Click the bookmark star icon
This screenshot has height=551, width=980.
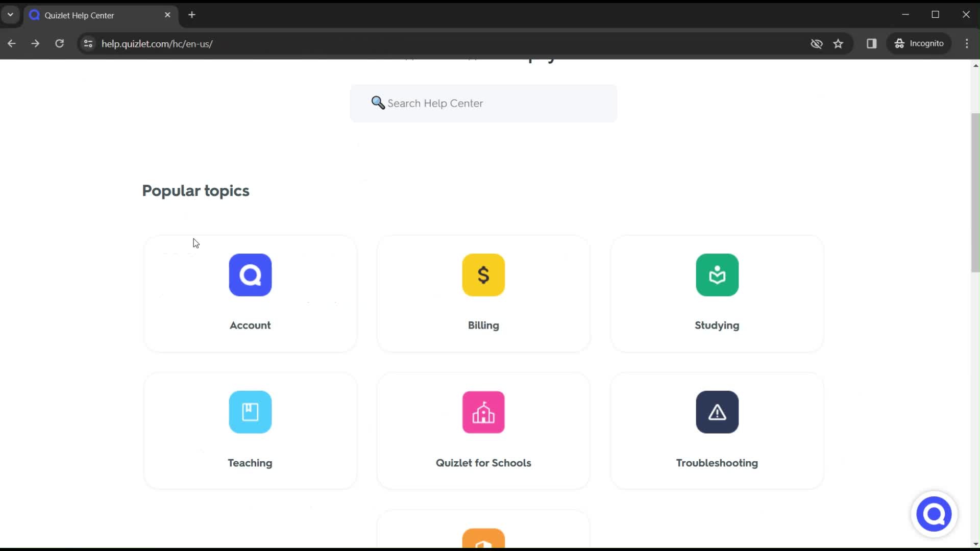839,43
